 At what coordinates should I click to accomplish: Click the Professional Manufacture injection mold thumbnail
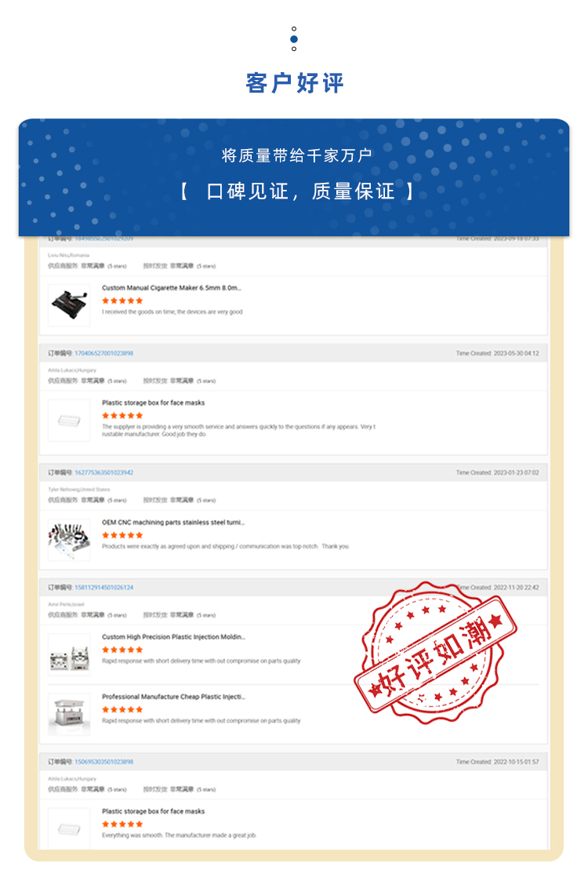point(69,715)
